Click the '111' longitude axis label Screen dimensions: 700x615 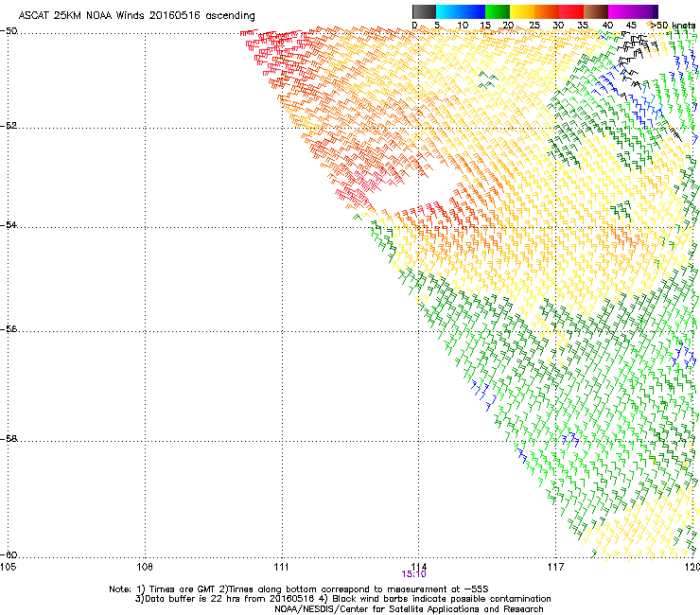(x=282, y=567)
